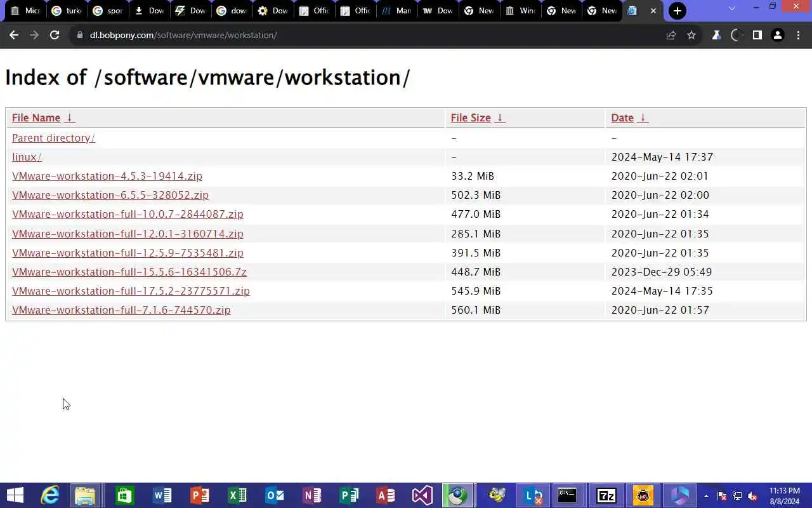Expand the tab search chevron
This screenshot has height=508, width=812.
click(732, 8)
